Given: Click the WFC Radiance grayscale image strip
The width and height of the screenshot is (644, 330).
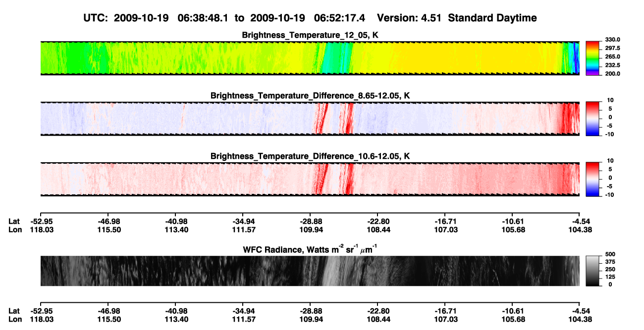Looking at the screenshot, I should (310, 271).
